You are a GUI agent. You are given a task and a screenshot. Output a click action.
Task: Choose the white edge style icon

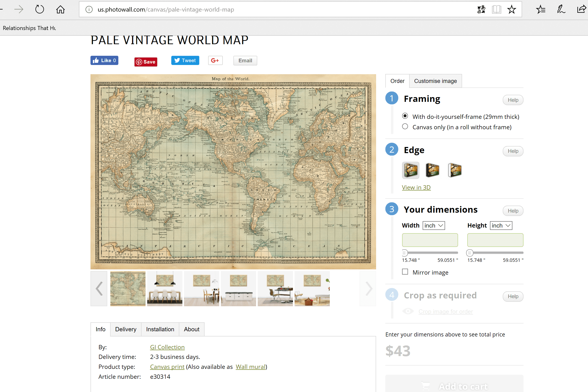point(455,170)
